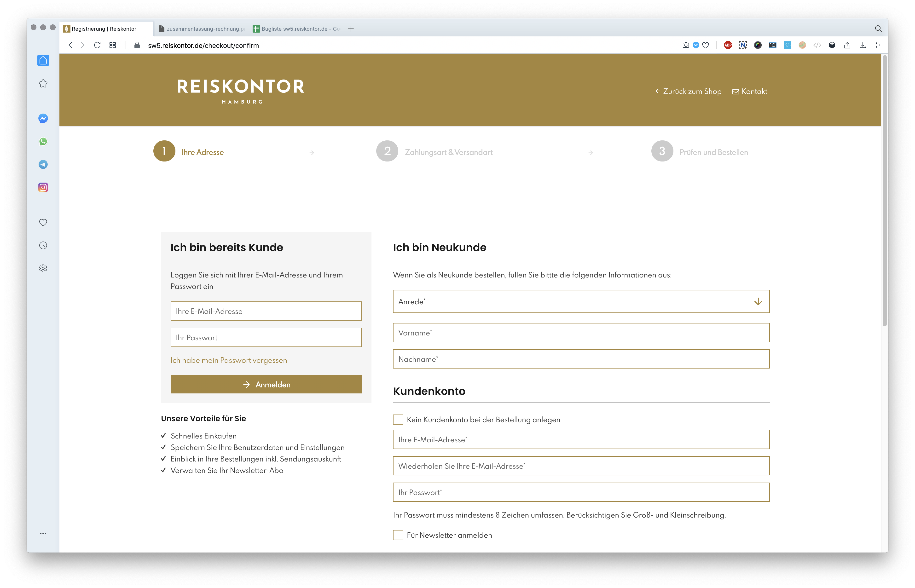The width and height of the screenshot is (915, 588).
Task: Open Instagram sidebar panel
Action: click(x=43, y=187)
